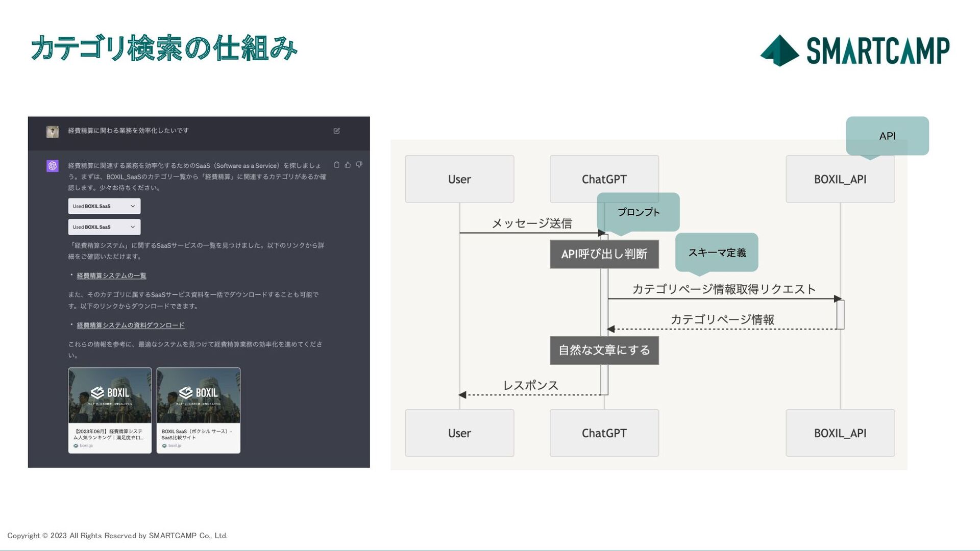
Task: Click the purple ChatGPT avatar icon
Action: point(53,166)
